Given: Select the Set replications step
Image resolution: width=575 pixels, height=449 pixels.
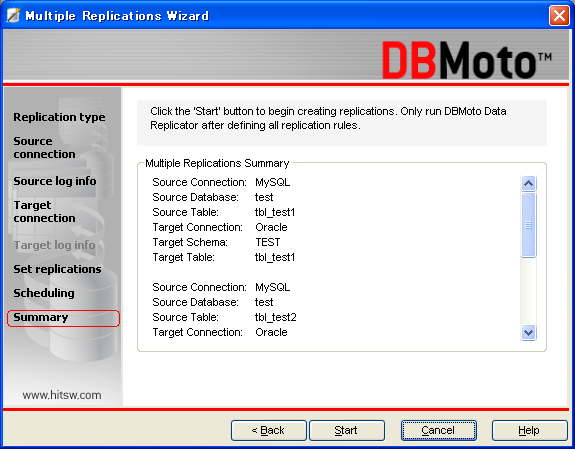Looking at the screenshot, I should (57, 269).
